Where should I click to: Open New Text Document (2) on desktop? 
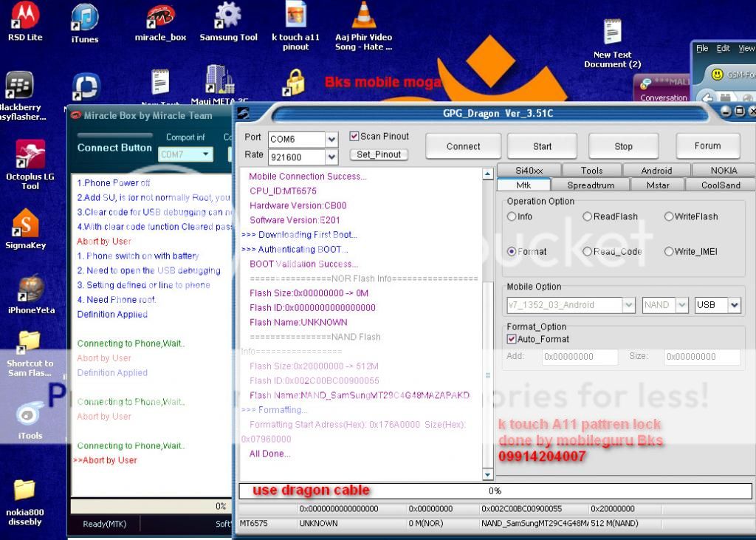pyautogui.click(x=612, y=44)
